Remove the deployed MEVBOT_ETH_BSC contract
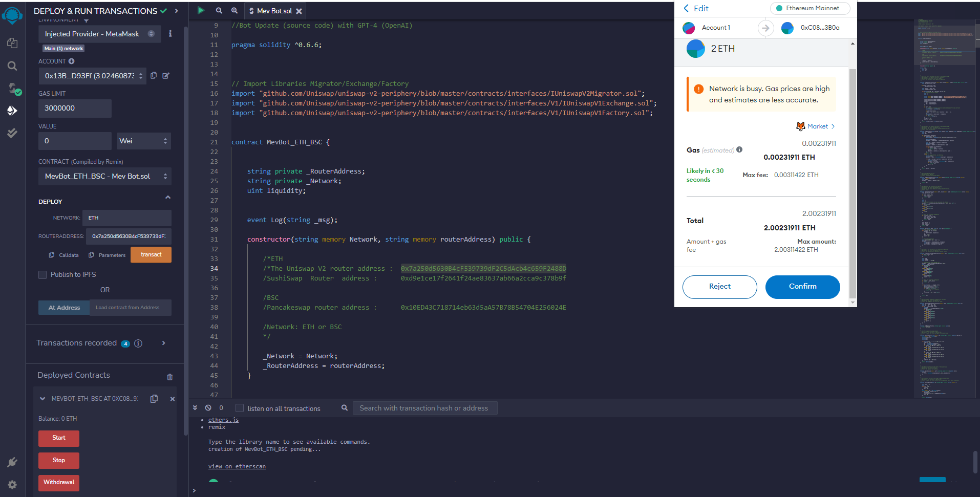The height and width of the screenshot is (497, 980). coord(173,399)
